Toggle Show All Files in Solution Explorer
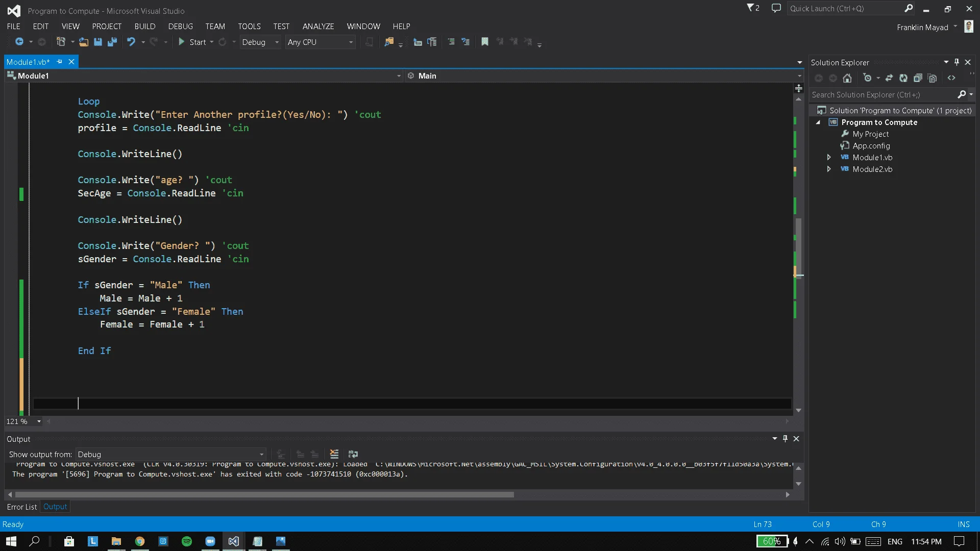This screenshot has width=980, height=551. click(933, 78)
